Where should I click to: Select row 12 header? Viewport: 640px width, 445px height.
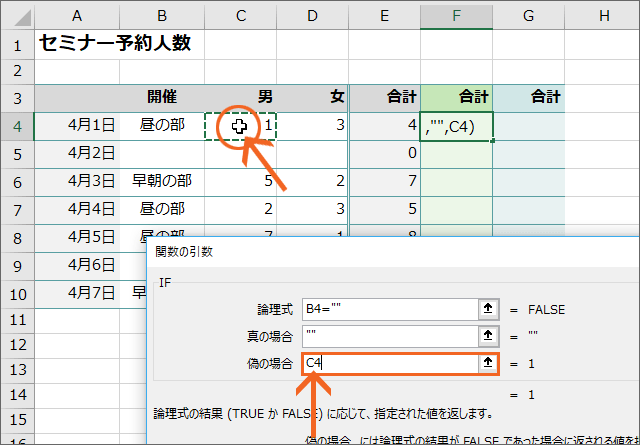[18, 345]
